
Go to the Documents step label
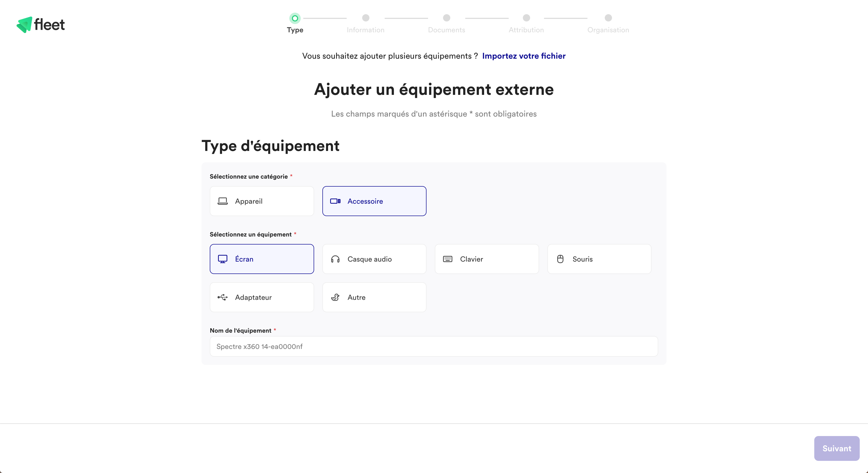point(446,30)
